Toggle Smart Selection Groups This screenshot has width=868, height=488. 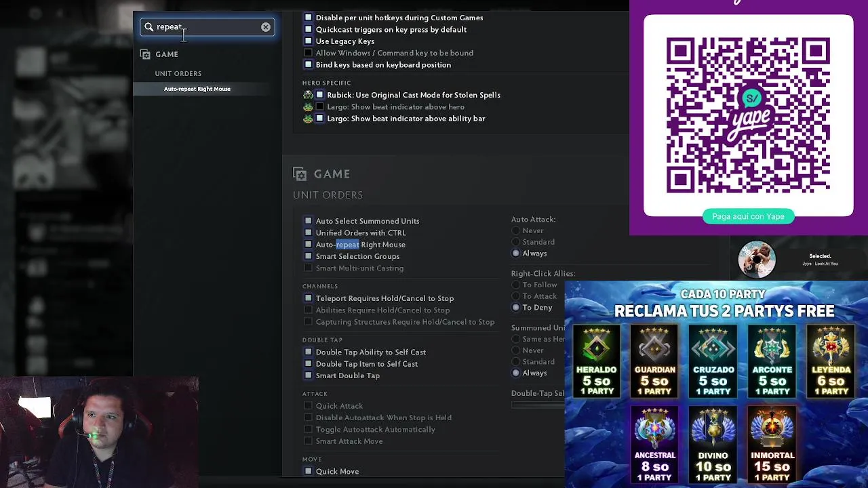coord(309,256)
